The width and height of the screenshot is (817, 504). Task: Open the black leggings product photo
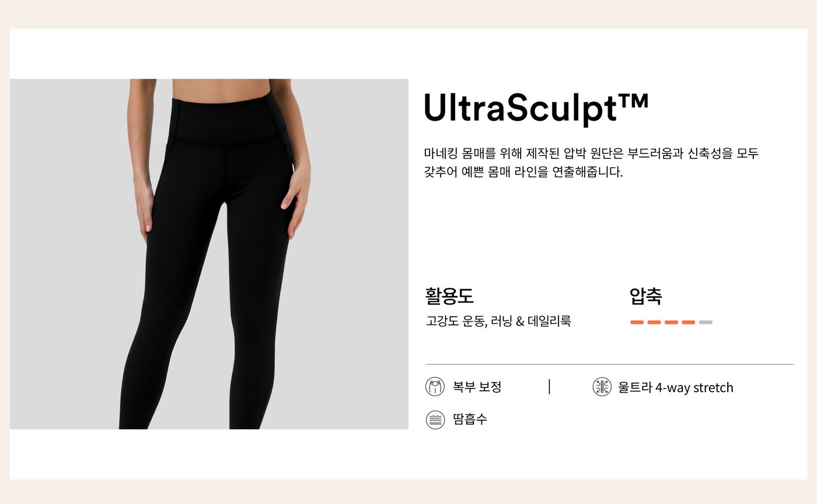[x=209, y=254]
